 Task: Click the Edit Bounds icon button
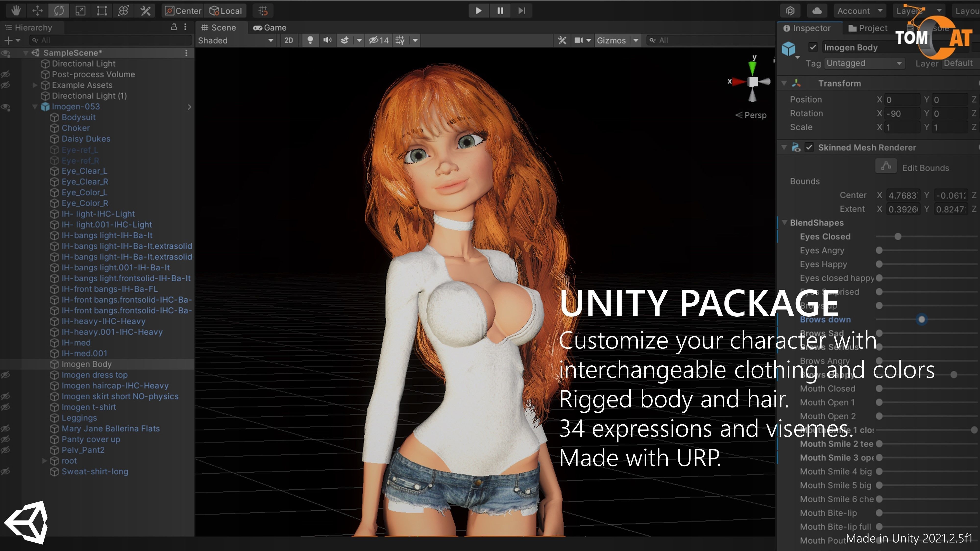(886, 166)
